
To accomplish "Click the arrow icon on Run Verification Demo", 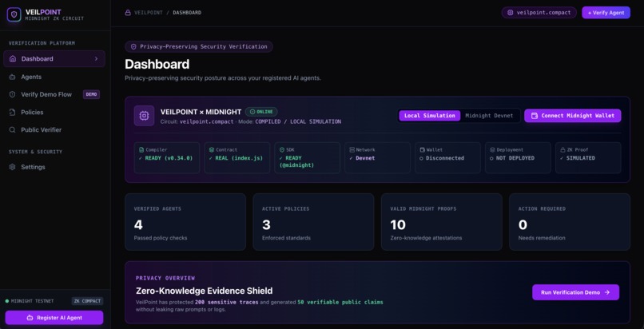I will coord(607,292).
